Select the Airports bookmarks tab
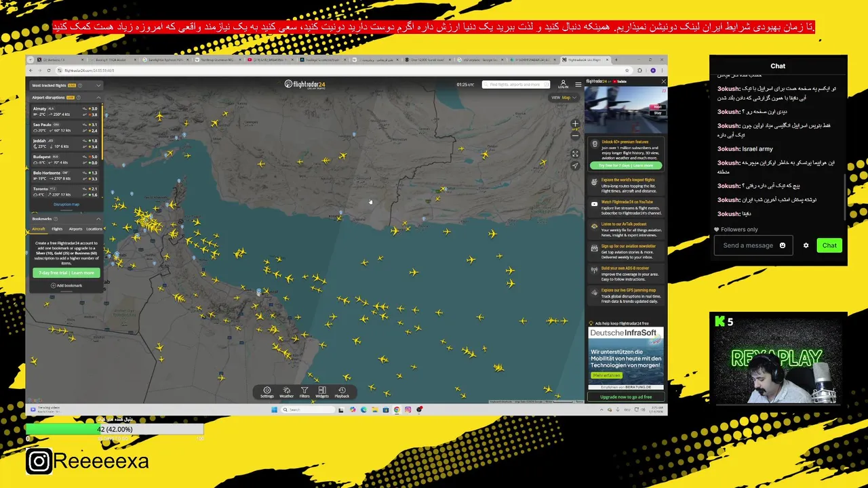 [x=75, y=229]
